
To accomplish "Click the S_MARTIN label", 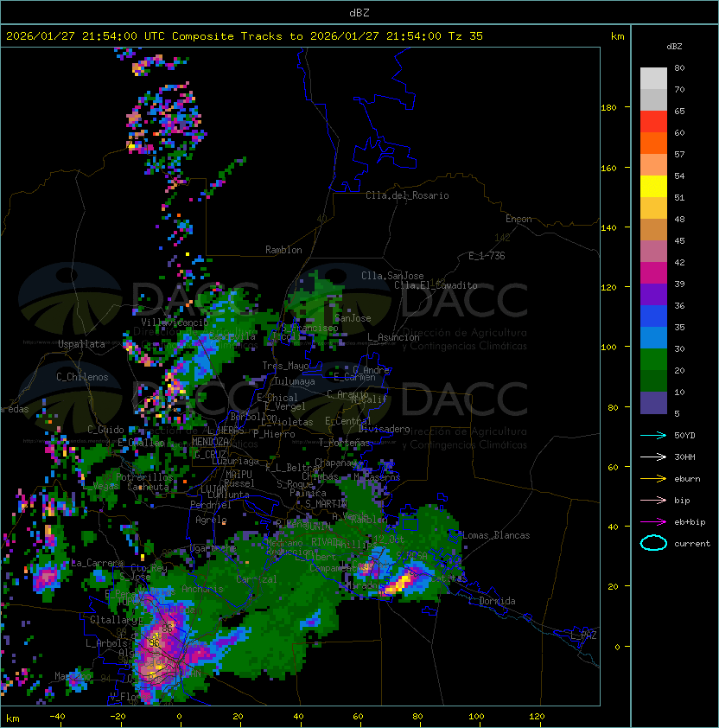I will pyautogui.click(x=326, y=504).
